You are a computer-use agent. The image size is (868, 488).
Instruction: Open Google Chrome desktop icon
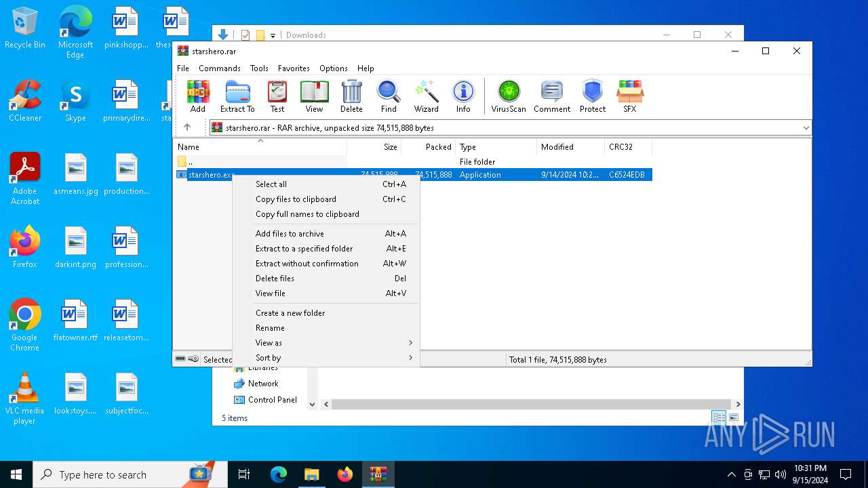click(x=25, y=325)
